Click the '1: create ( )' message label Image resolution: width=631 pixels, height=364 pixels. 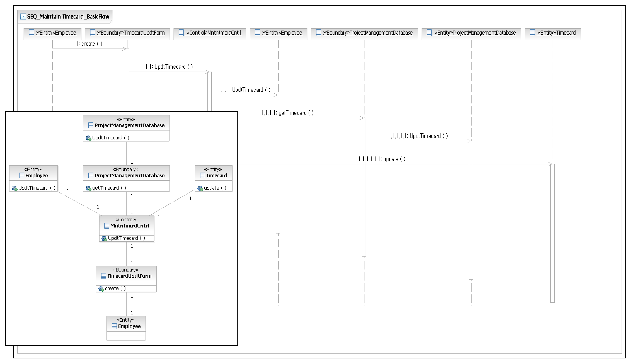89,44
